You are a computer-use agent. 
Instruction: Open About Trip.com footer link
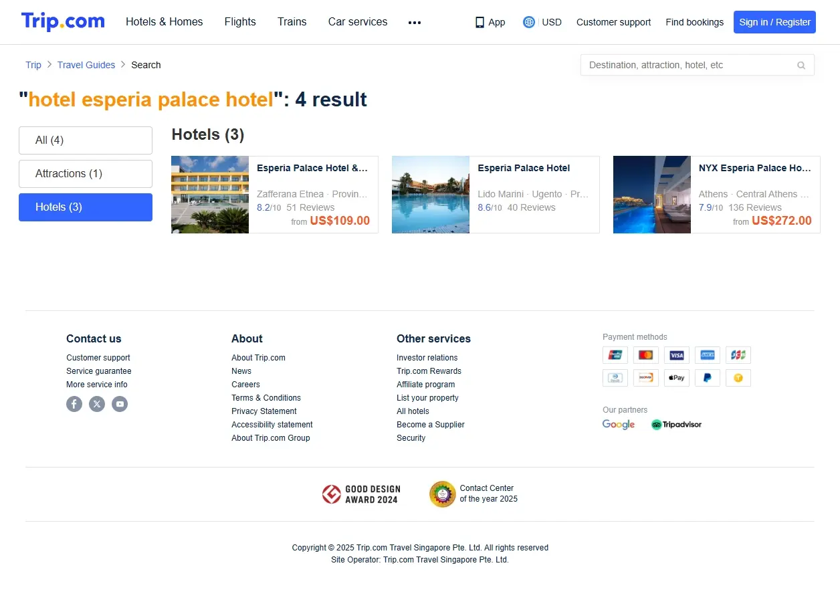(x=258, y=358)
